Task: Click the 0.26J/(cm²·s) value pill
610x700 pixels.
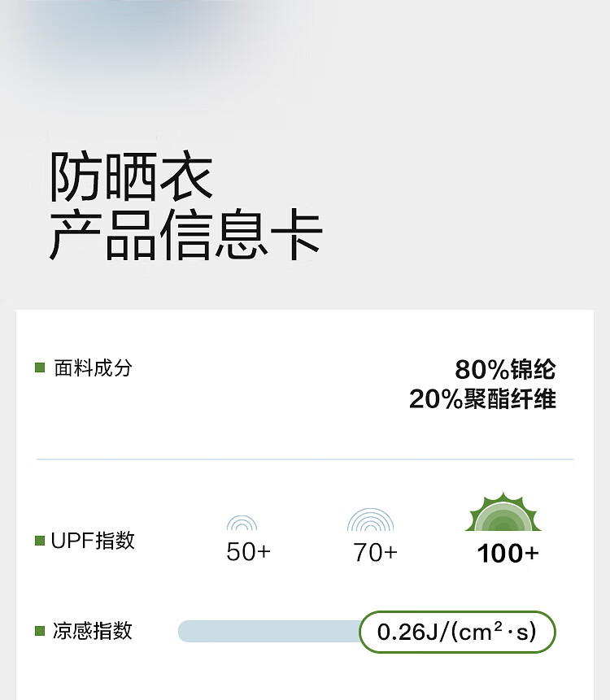Action: [457, 632]
